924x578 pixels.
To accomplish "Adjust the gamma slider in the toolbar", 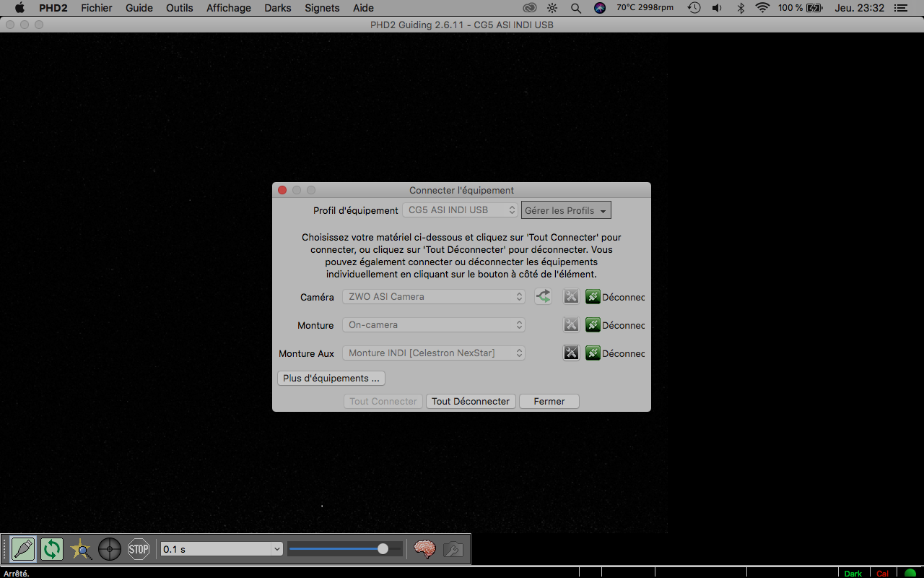I will [345, 548].
